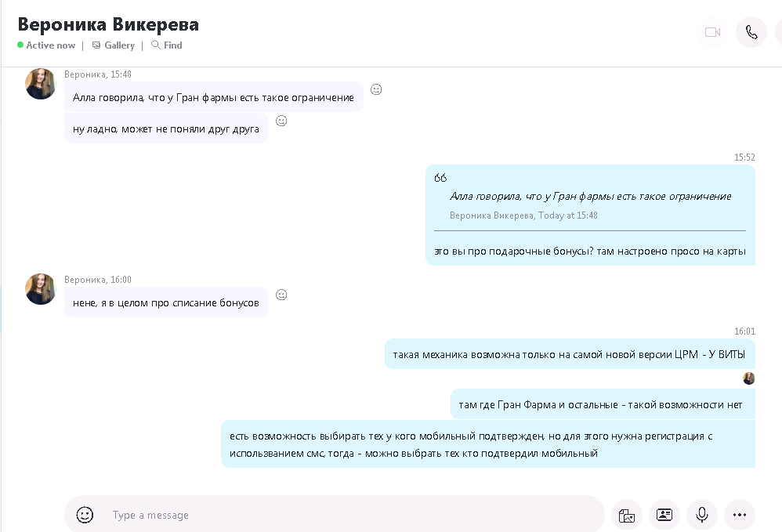React to 'нене, я в целом' message
Viewport: 782px width, 532px height.
click(281, 295)
